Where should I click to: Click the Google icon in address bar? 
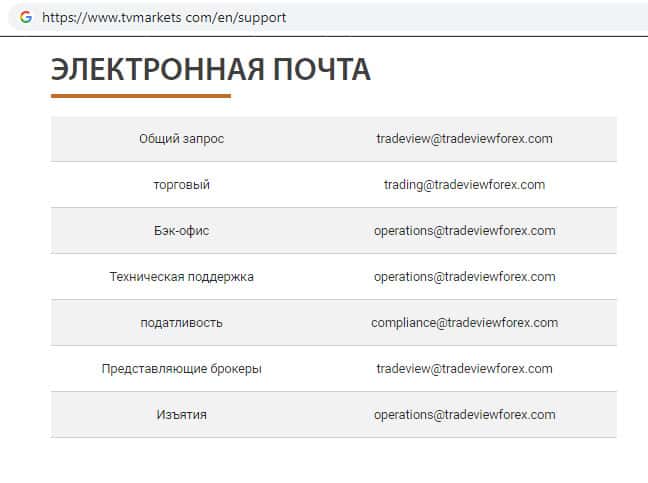[26, 17]
